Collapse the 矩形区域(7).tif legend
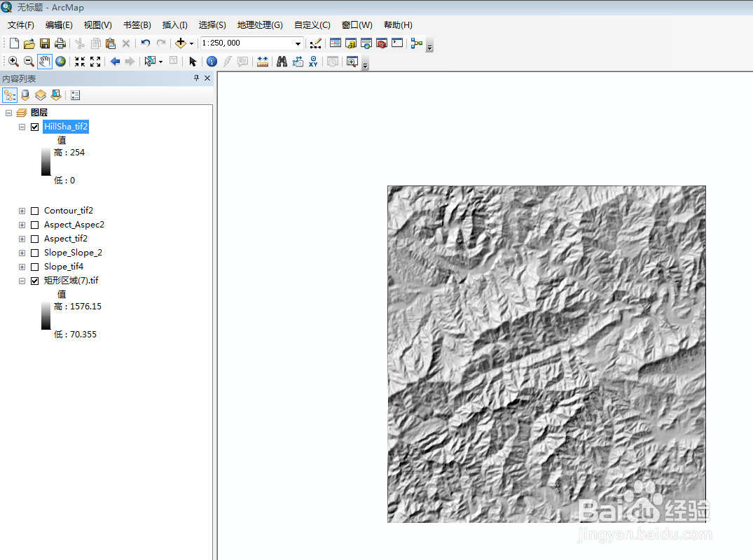 [x=22, y=281]
